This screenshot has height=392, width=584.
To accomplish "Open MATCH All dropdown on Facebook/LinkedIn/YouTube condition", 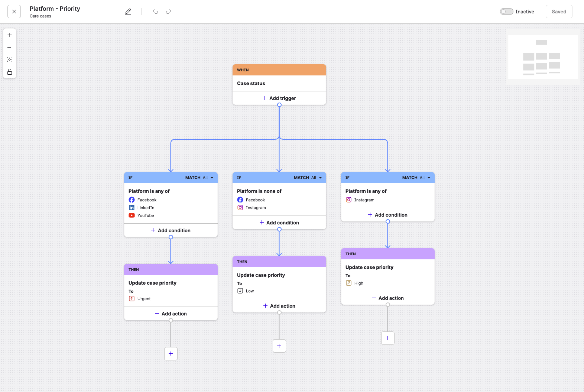I will pos(208,178).
